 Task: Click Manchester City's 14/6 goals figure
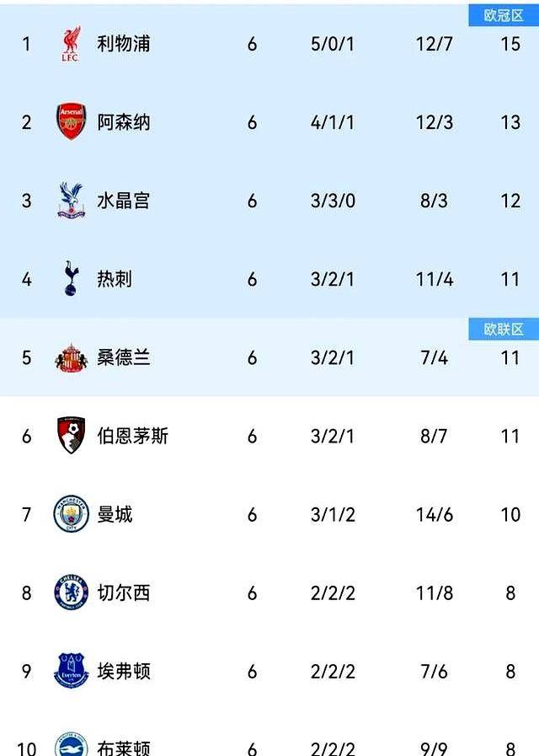tap(434, 515)
